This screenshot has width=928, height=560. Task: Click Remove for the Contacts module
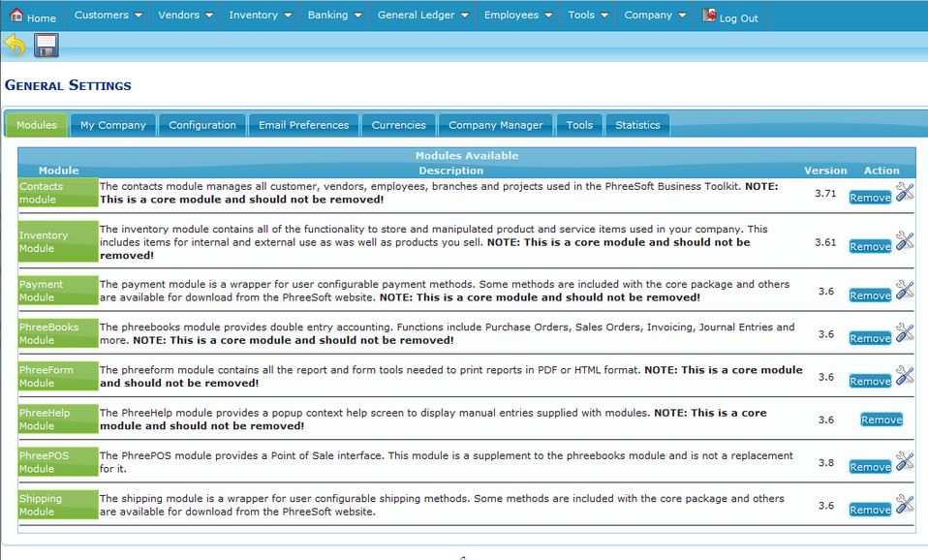click(x=869, y=198)
